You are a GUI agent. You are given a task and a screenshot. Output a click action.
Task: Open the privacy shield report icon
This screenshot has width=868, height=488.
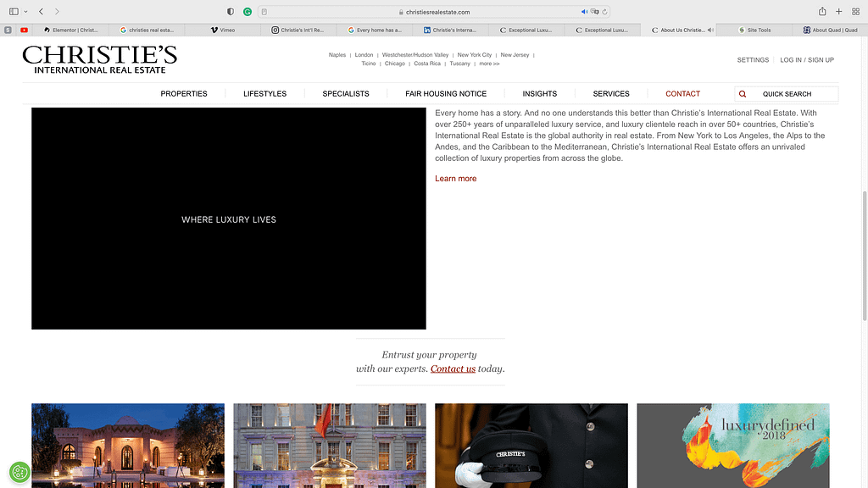231,12
